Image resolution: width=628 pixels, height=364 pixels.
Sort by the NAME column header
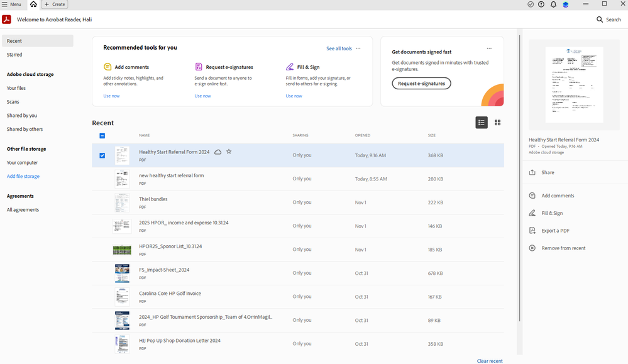pyautogui.click(x=144, y=135)
